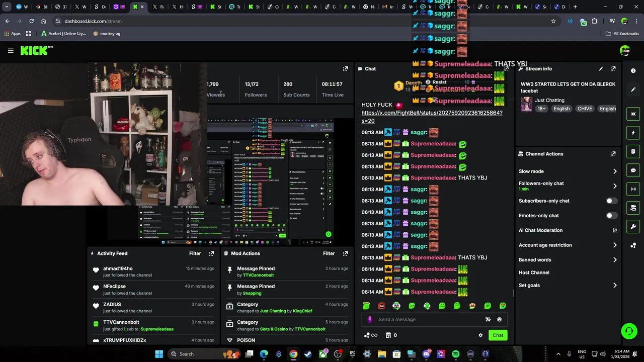Open the 7TV emote menu
Image resolution: width=644 pixels, height=362 pixels.
pyautogui.click(x=488, y=319)
